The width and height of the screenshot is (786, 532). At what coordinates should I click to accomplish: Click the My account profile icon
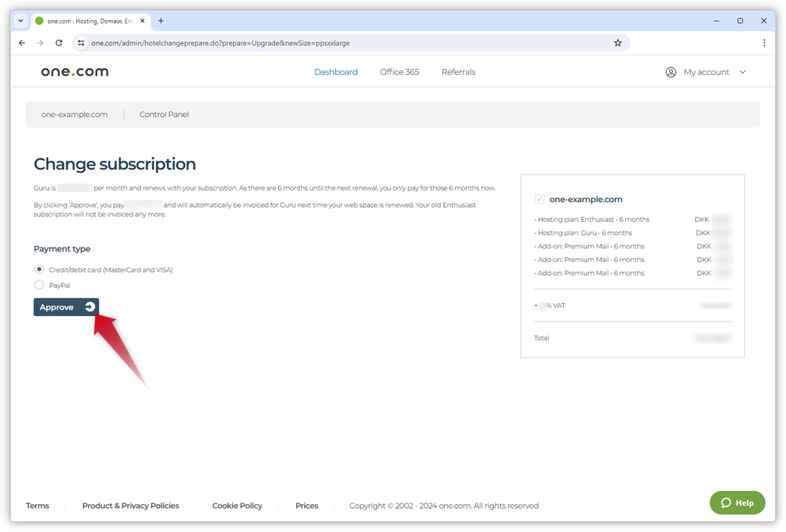tap(671, 72)
